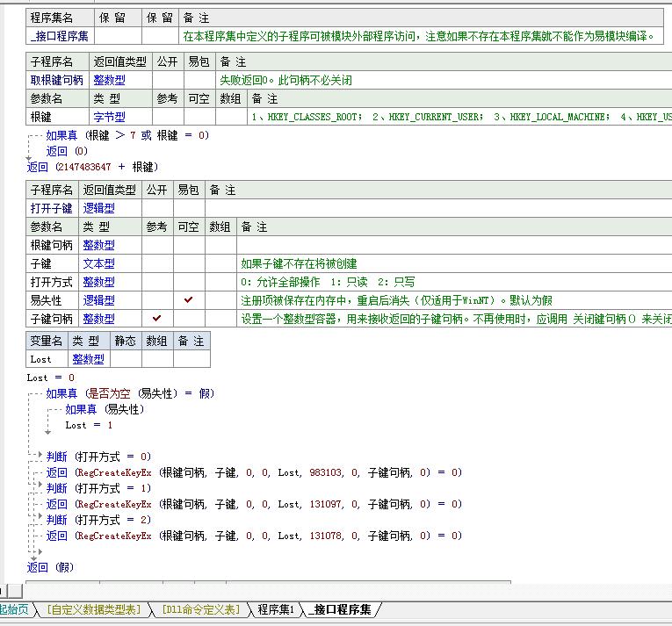The height and width of the screenshot is (626, 672).
Task: Select the 打开子键 subroutine name
Action: (52, 208)
